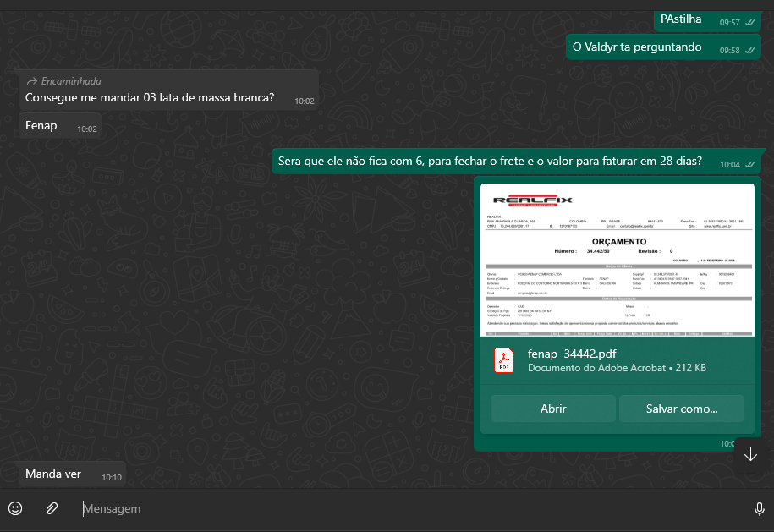Click the Abrir button

pyautogui.click(x=553, y=409)
